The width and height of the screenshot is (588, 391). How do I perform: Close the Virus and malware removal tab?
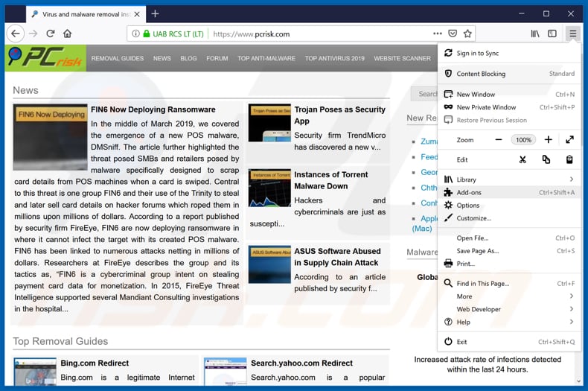point(137,14)
